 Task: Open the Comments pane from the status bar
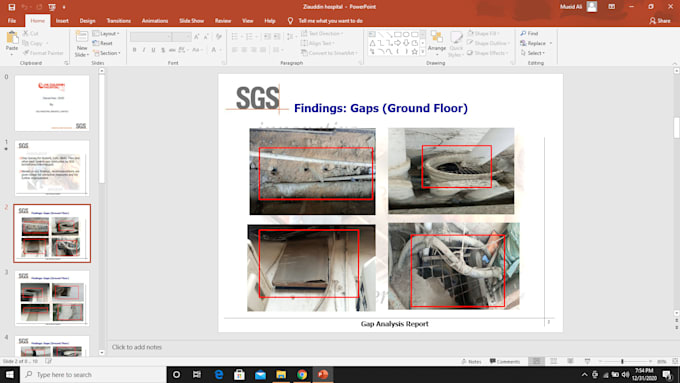tap(505, 361)
